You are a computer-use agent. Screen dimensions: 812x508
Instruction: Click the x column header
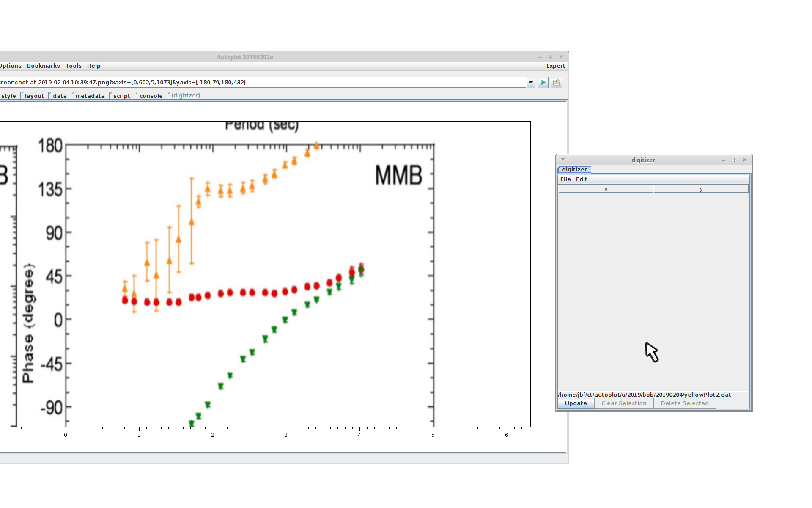point(606,189)
